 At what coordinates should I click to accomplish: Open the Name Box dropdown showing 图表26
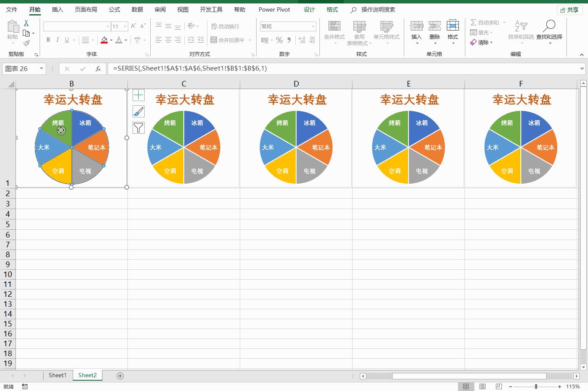point(41,68)
